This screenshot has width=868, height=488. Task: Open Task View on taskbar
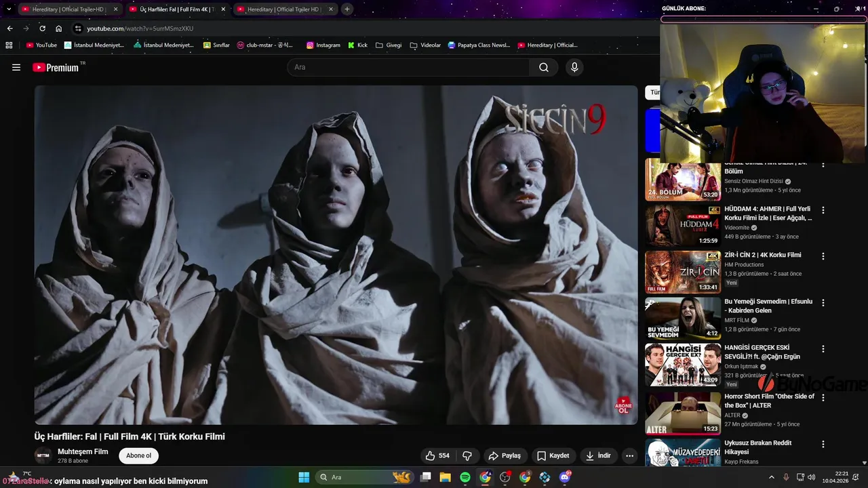pyautogui.click(x=426, y=477)
